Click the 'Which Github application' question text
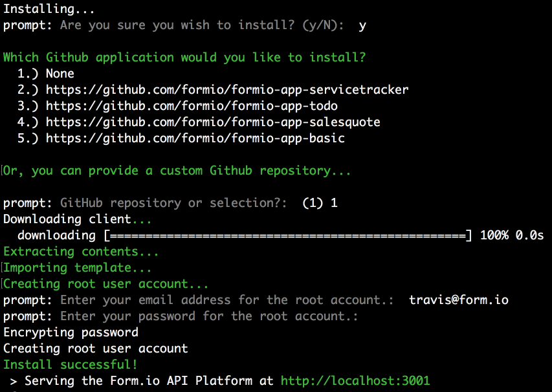This screenshot has width=552, height=392. [184, 58]
